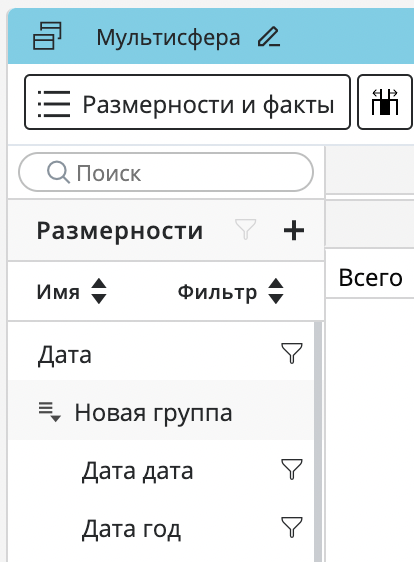The image size is (414, 562).
Task: Click the pencil icon to rename Мультисфера
Action: point(269,37)
